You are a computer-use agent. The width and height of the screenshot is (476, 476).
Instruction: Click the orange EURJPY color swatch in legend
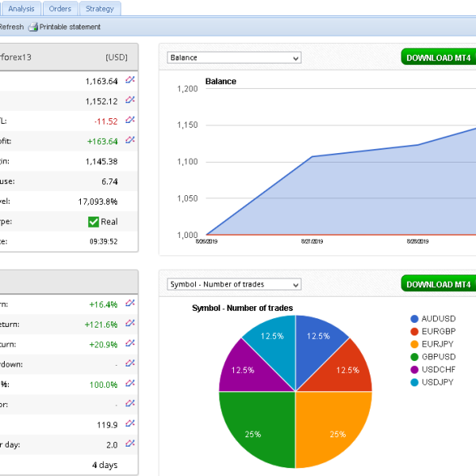(415, 344)
